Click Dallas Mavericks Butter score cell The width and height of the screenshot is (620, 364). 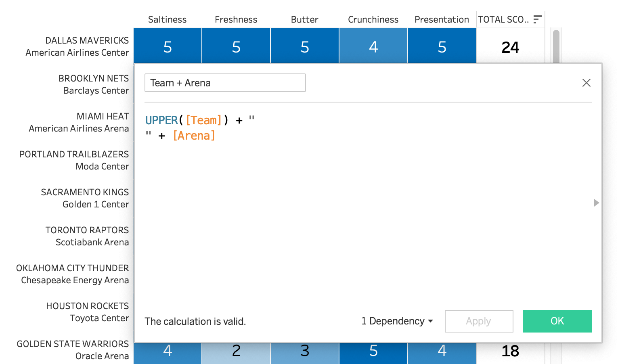click(x=305, y=46)
